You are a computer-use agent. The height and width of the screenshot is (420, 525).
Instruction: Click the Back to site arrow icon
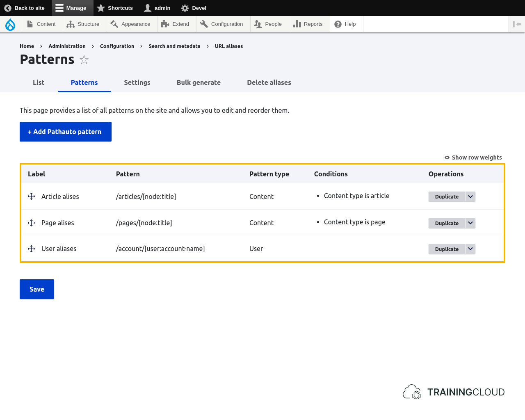tap(8, 8)
